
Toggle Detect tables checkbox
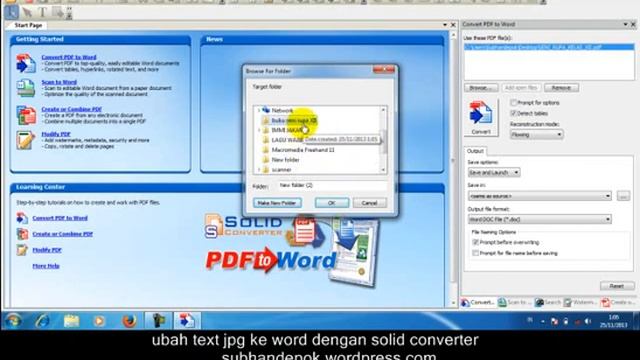point(513,113)
